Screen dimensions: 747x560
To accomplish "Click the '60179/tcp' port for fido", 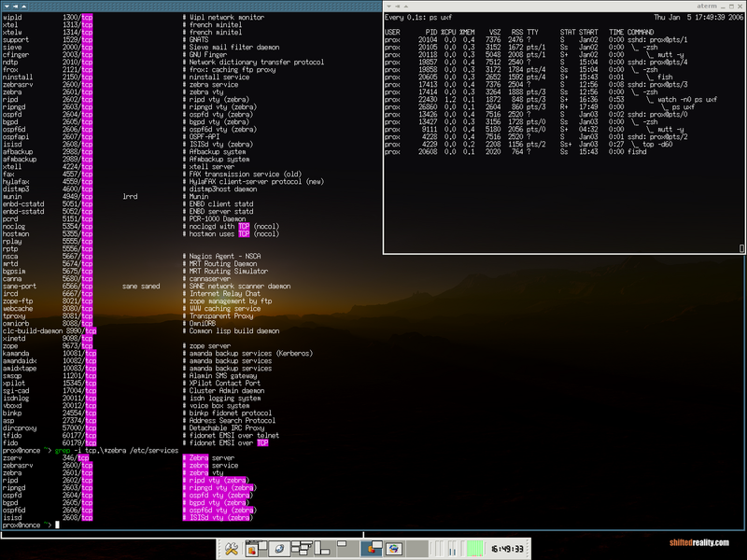I will tap(79, 442).
